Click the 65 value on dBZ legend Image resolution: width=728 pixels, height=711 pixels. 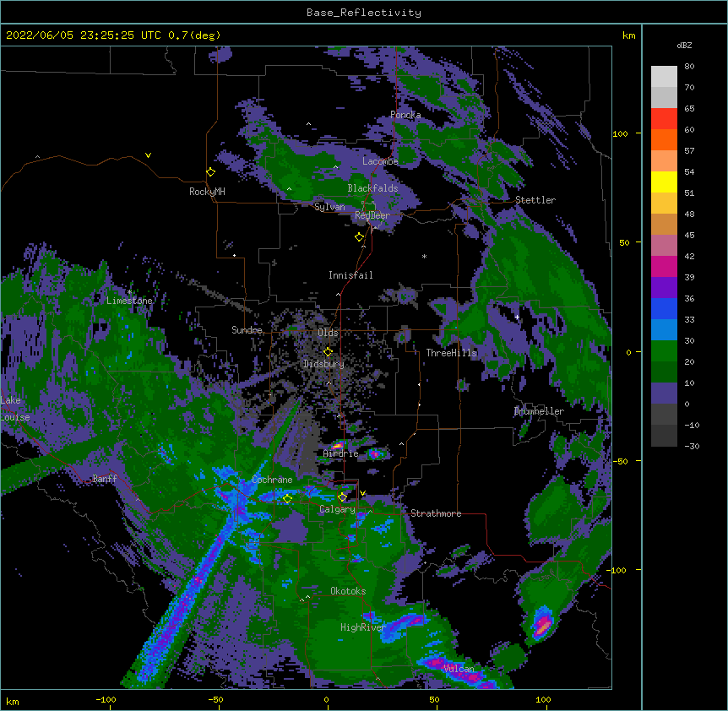click(x=689, y=109)
